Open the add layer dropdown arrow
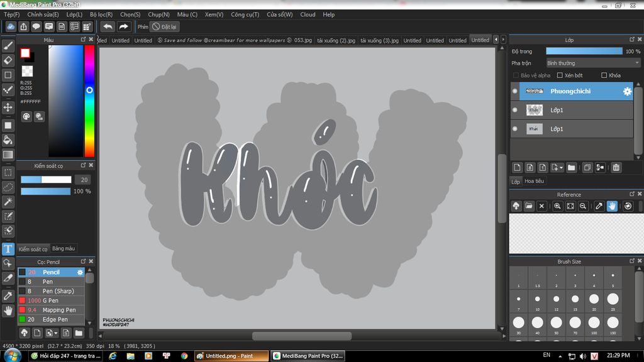The width and height of the screenshot is (644, 362). coord(561,167)
